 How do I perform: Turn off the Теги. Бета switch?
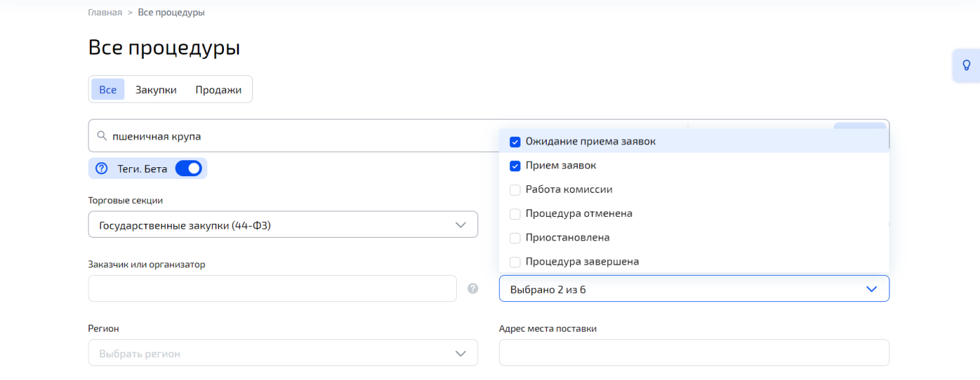[x=188, y=169]
